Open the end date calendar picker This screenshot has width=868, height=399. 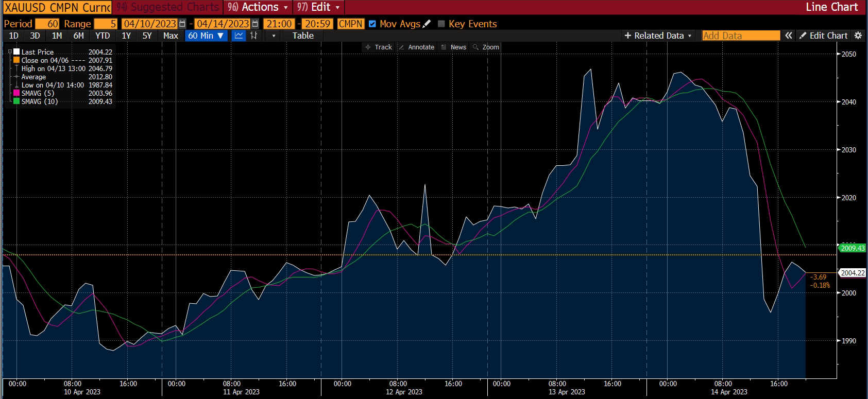click(x=255, y=24)
